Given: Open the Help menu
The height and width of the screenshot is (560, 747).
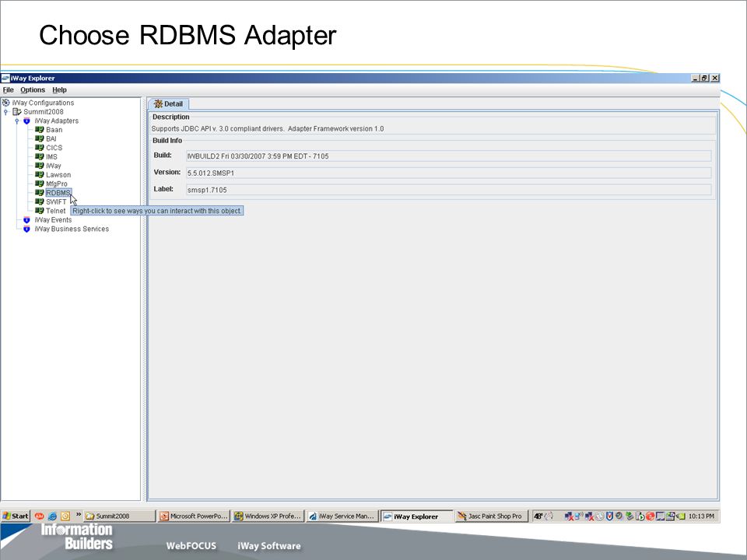Looking at the screenshot, I should pyautogui.click(x=59, y=90).
